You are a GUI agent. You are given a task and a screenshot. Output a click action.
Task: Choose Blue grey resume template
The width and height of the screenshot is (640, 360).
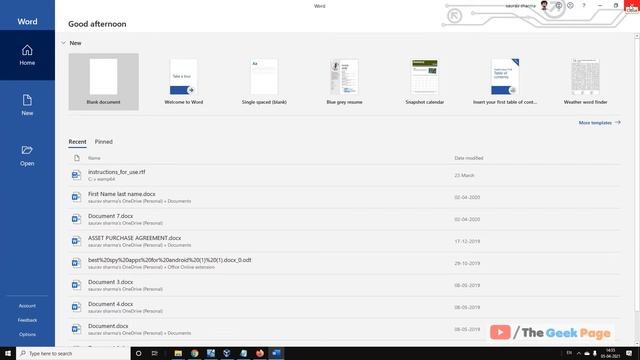point(344,82)
